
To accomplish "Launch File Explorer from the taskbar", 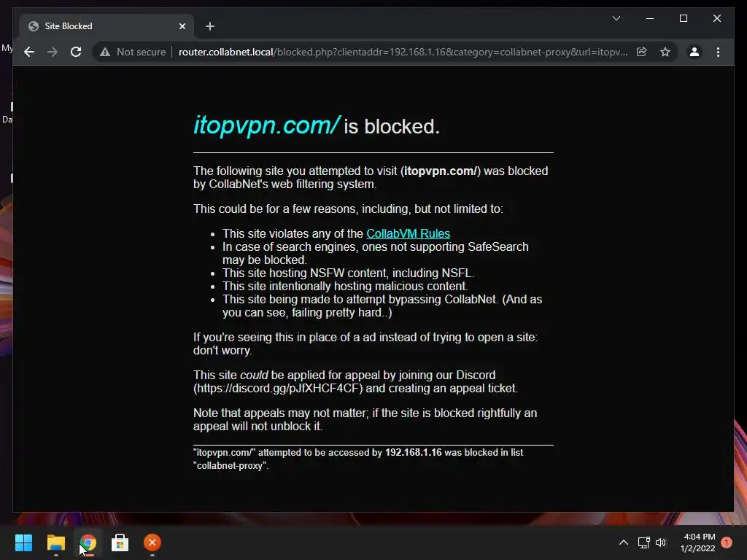I will (x=55, y=542).
